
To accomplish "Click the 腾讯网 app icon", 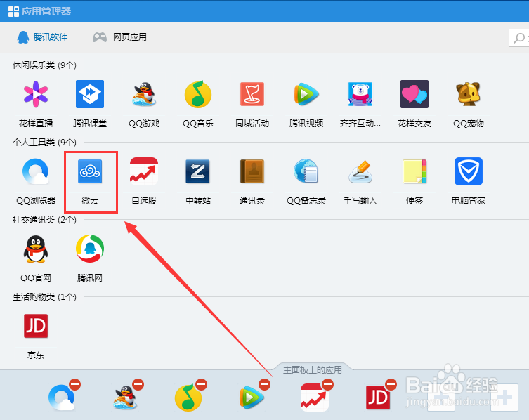I will 90,249.
